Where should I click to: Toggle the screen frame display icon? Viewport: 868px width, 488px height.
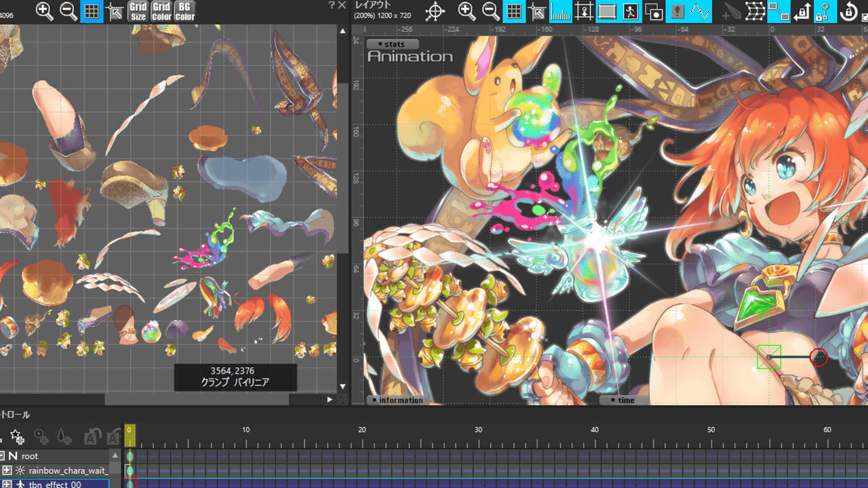[x=608, y=12]
